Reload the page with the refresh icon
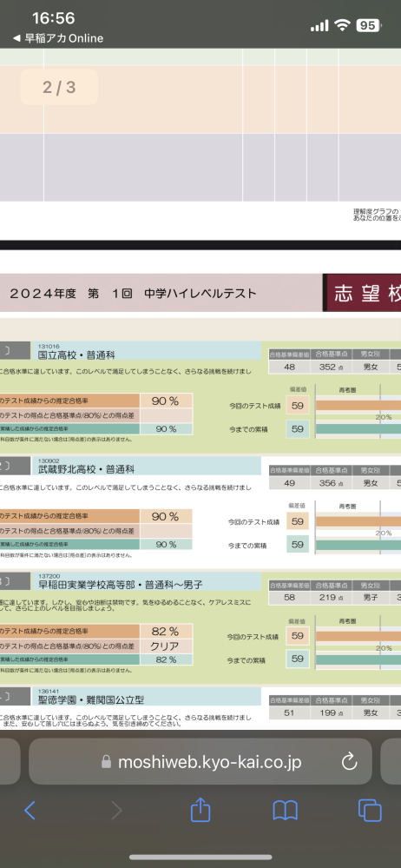The height and width of the screenshot is (868, 401). pyautogui.click(x=349, y=762)
